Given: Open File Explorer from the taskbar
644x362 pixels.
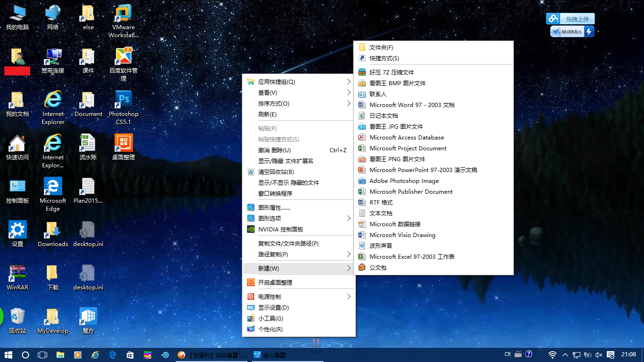Looking at the screenshot, I should [x=60, y=354].
